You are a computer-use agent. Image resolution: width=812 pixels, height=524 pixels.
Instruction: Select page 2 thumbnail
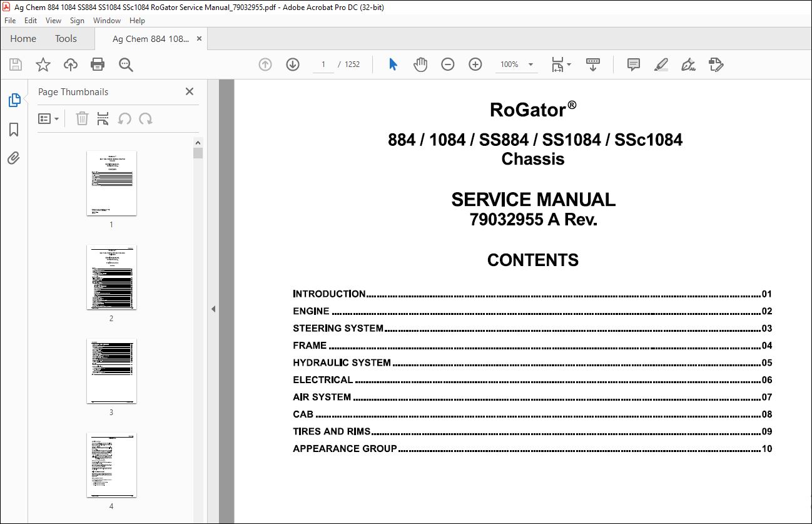pyautogui.click(x=111, y=277)
